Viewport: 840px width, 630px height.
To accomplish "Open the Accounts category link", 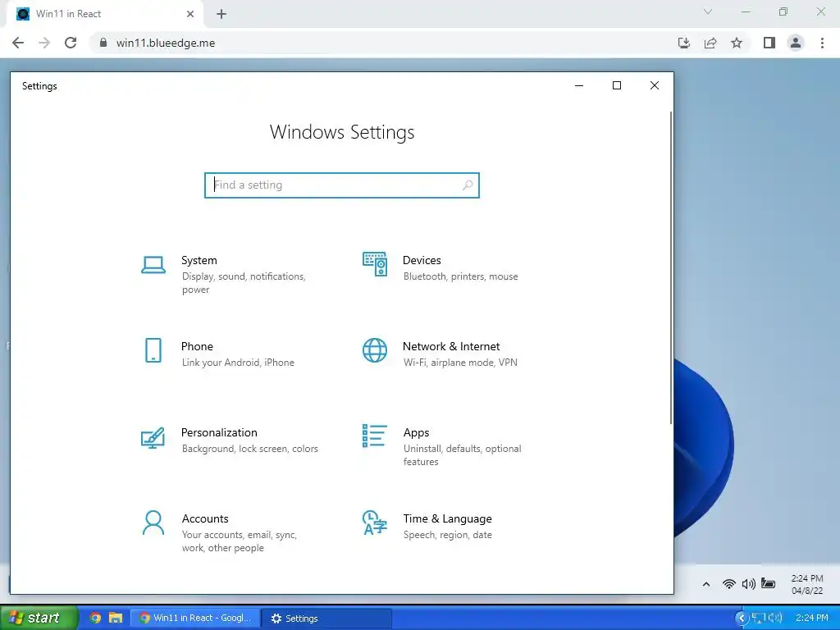I will pyautogui.click(x=204, y=518).
